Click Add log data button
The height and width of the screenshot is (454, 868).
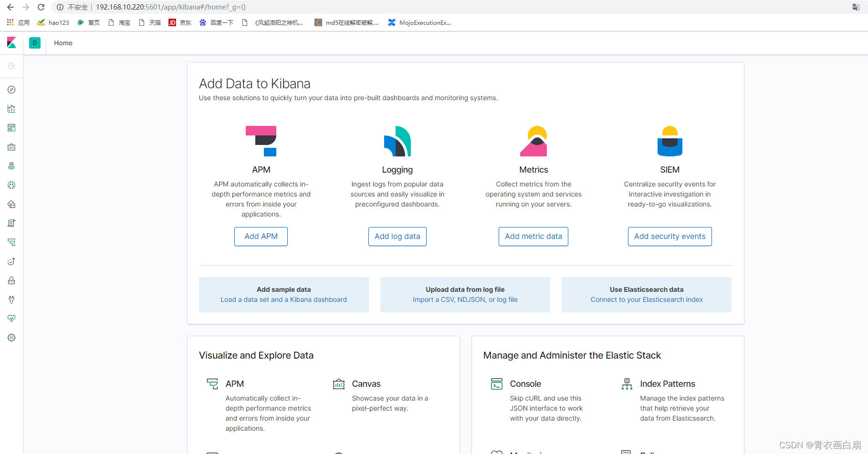397,237
